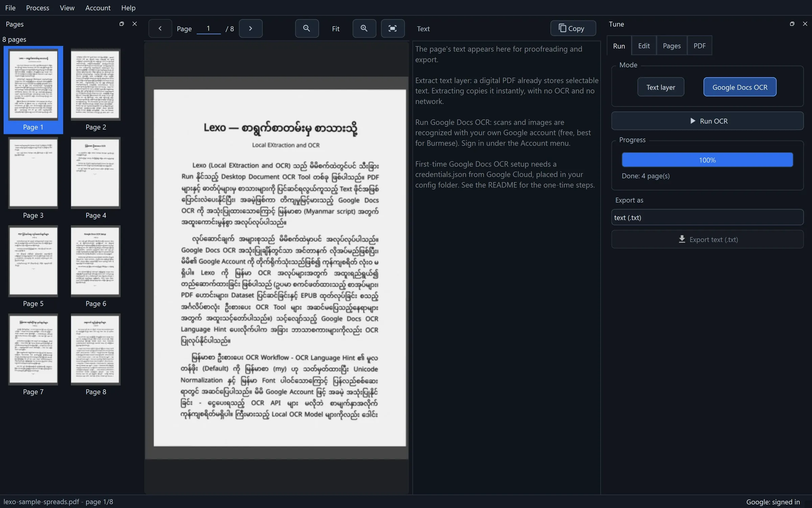The image size is (812, 508).
Task: Select the Page 4 thumbnail
Action: click(96, 178)
